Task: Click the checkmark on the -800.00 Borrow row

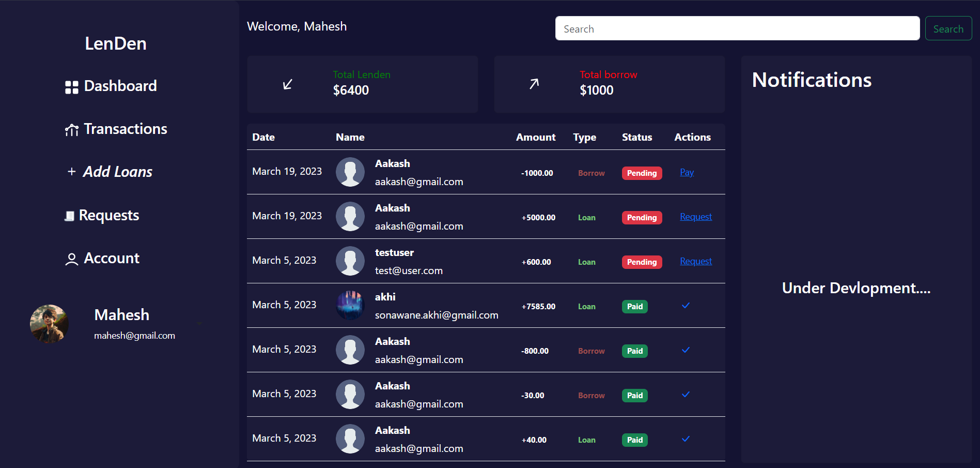Action: click(x=686, y=350)
